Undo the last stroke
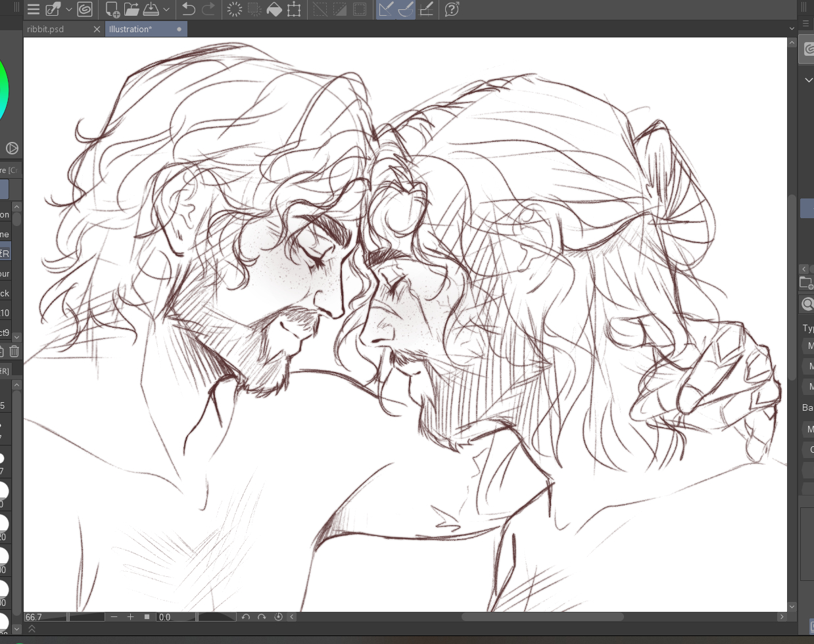814x644 pixels. point(189,9)
